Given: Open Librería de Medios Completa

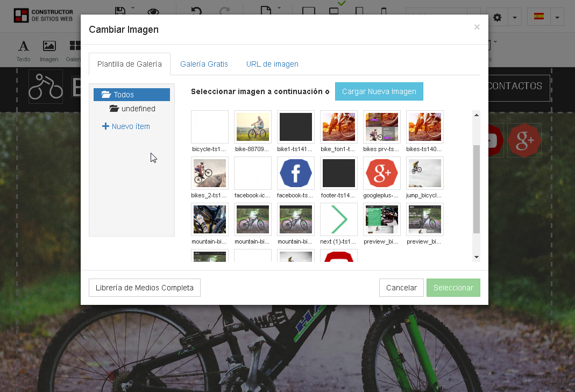Looking at the screenshot, I should [145, 288].
